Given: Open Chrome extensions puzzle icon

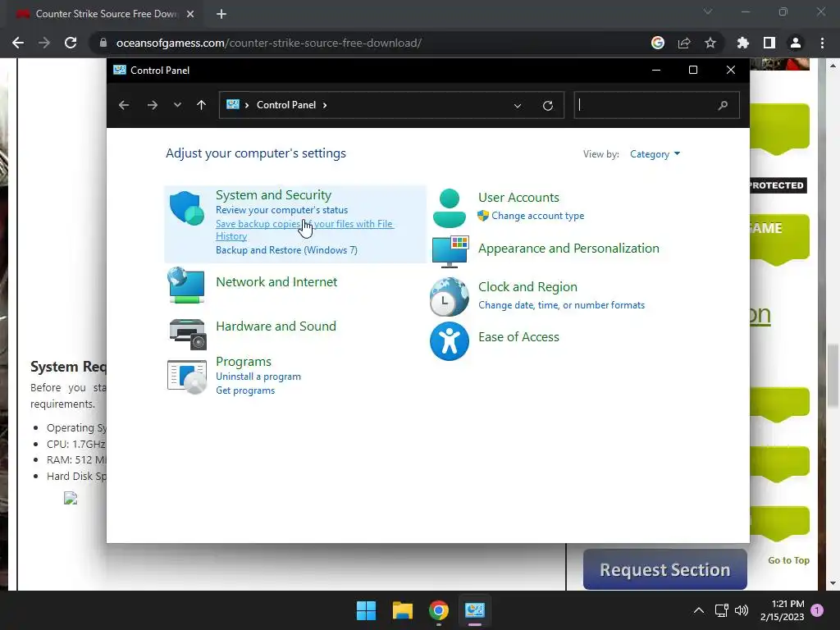Looking at the screenshot, I should 743,43.
